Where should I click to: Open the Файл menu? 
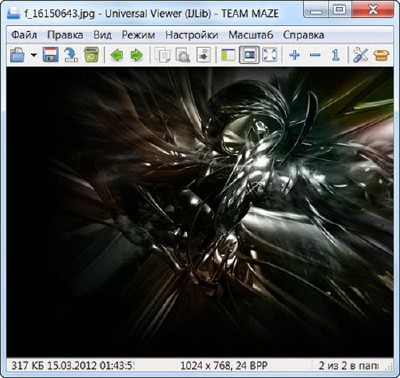click(x=24, y=35)
